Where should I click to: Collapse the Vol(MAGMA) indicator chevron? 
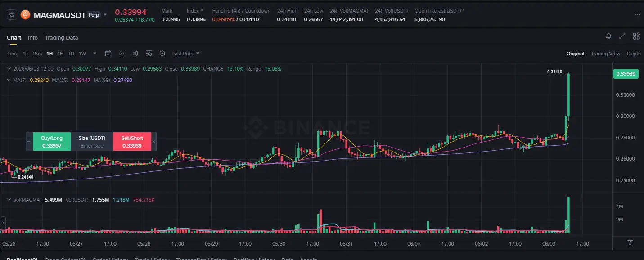pos(9,199)
